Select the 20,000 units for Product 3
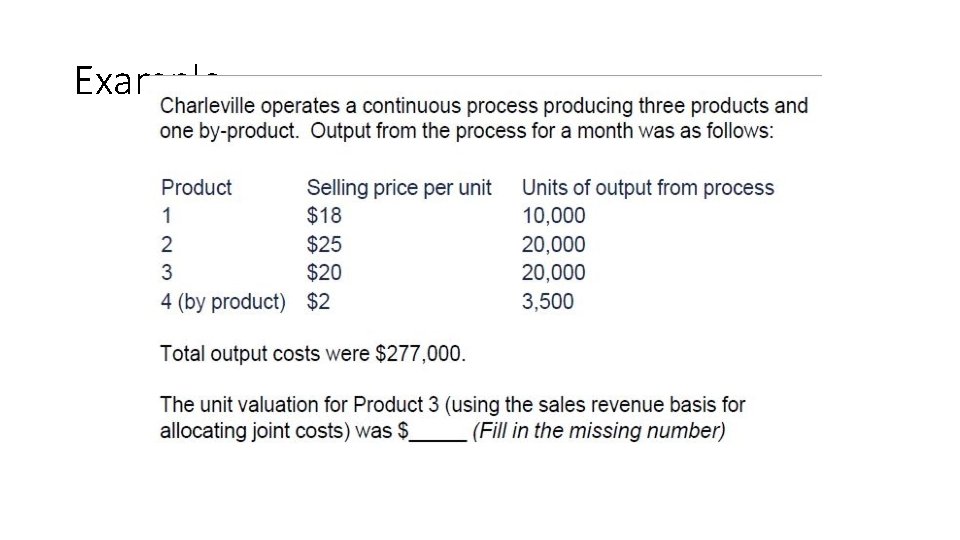 click(x=554, y=272)
